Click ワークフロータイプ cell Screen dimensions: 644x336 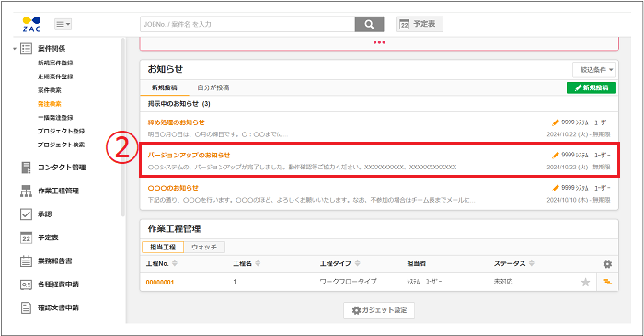tap(349, 282)
